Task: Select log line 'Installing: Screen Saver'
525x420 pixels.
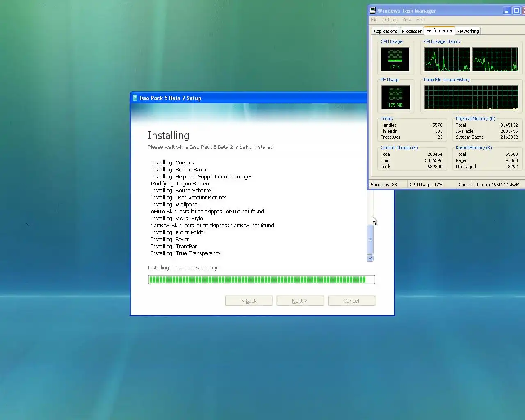Action: point(179,170)
